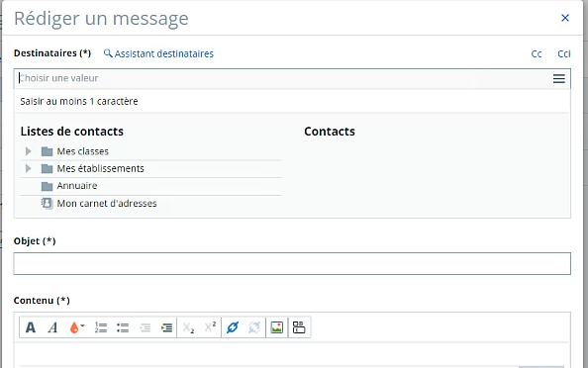This screenshot has width=588, height=368.
Task: Insert a bulleted list
Action: tap(123, 327)
